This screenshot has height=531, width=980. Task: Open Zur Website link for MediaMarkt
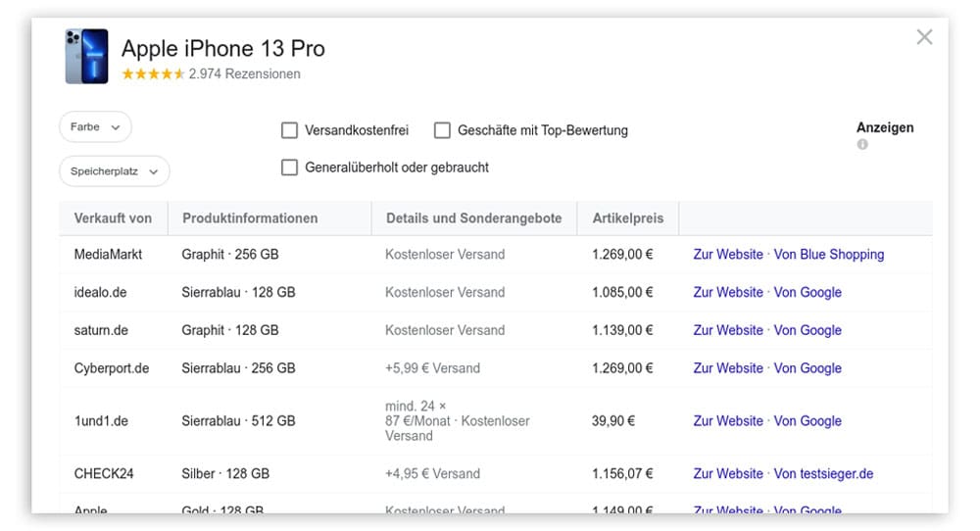[x=728, y=255]
